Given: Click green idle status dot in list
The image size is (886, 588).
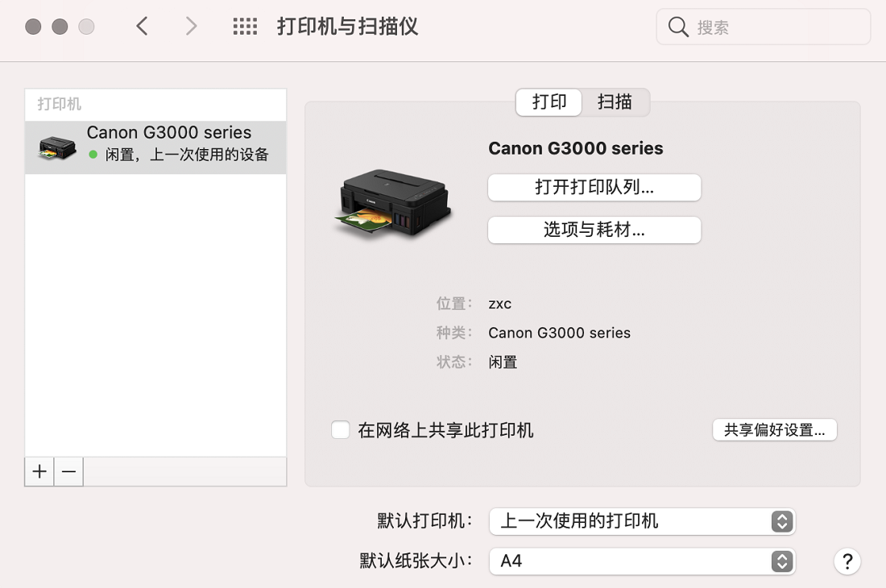Looking at the screenshot, I should coord(93,154).
